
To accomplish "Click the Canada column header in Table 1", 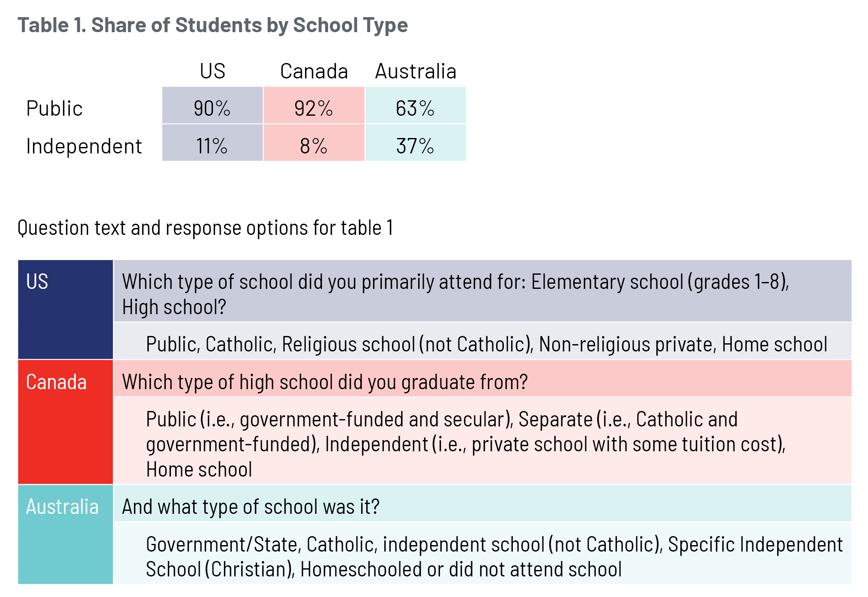I will tap(314, 71).
